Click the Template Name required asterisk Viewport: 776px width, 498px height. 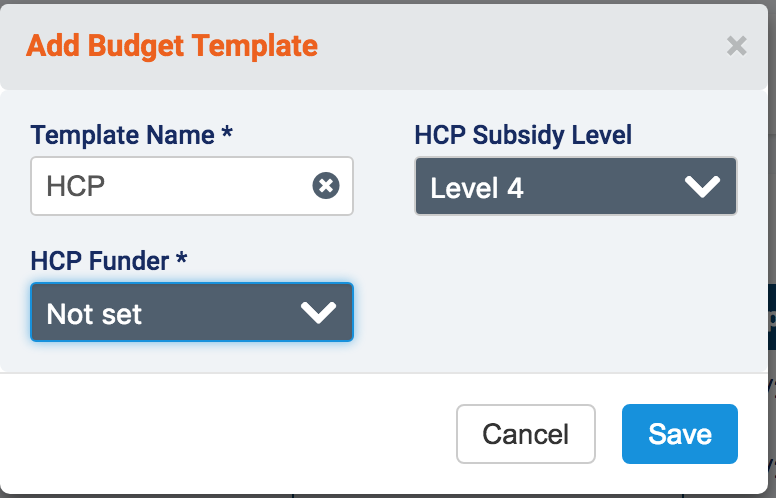point(228,134)
